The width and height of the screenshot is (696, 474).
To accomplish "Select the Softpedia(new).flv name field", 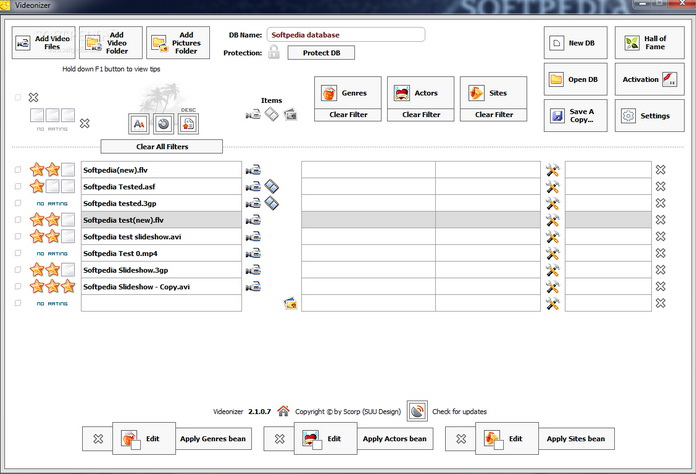I will tap(162, 170).
